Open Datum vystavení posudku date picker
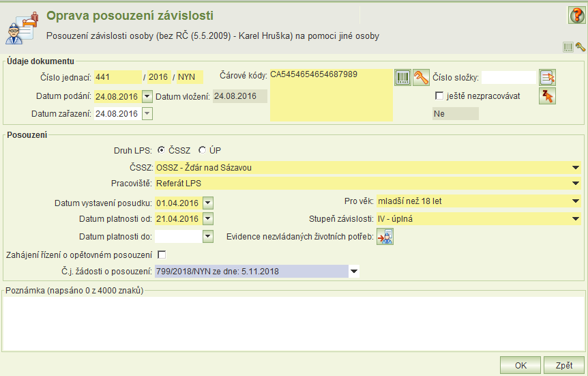This screenshot has width=588, height=376. [x=208, y=203]
